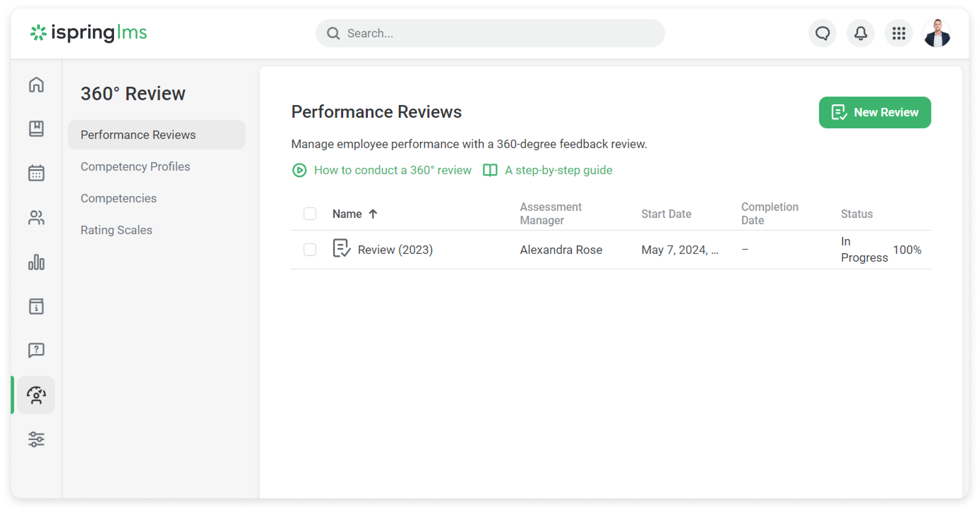Click the notifications bell icon

coord(861,33)
